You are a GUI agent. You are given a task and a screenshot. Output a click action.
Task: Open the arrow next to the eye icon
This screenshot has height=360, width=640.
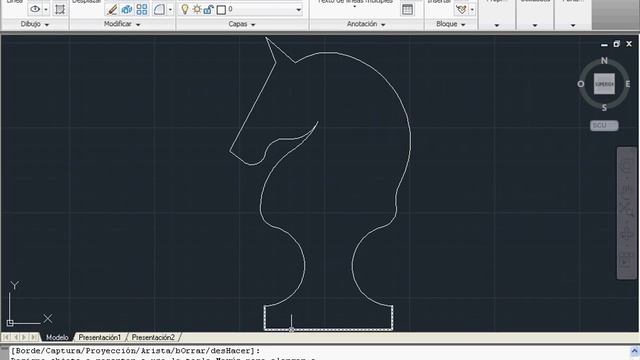(46, 9)
